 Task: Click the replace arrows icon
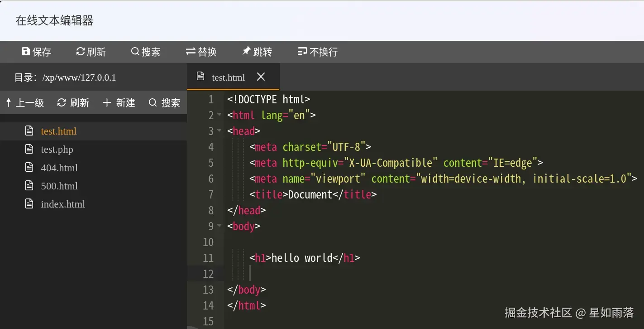pos(191,52)
